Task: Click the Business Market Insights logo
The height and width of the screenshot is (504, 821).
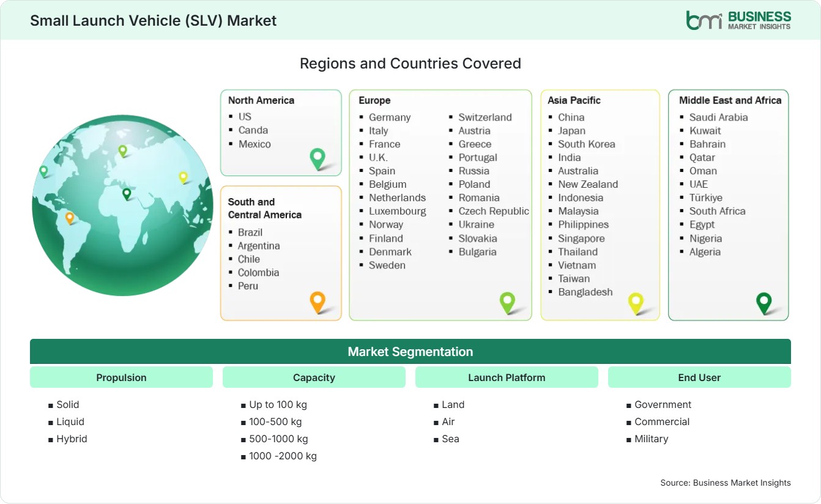Action: pos(738,20)
